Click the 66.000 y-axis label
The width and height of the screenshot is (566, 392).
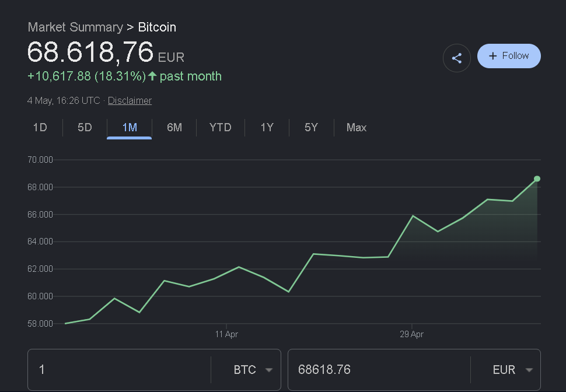[x=40, y=215]
